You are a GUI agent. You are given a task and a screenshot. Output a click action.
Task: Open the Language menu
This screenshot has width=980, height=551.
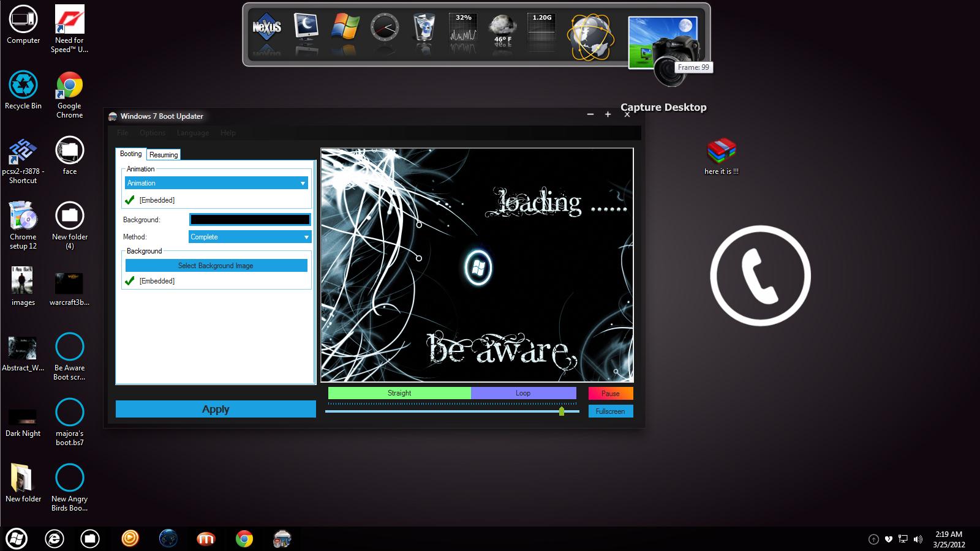[x=192, y=133]
